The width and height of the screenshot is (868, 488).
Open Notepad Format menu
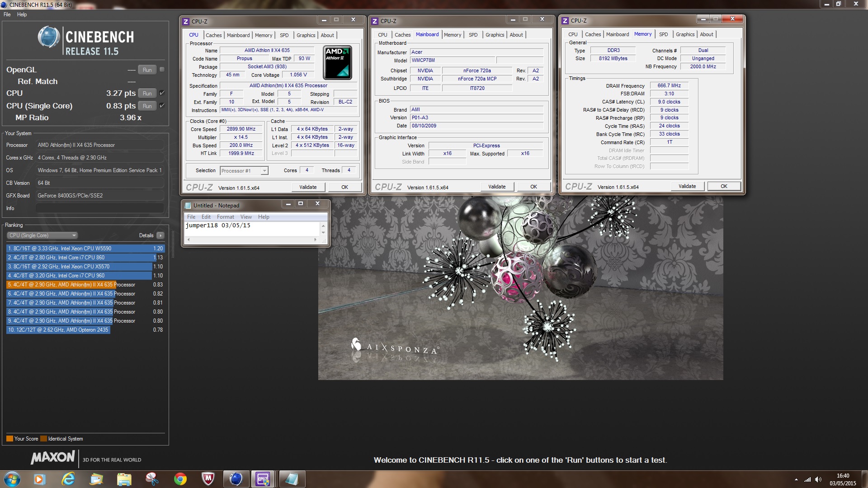point(225,217)
